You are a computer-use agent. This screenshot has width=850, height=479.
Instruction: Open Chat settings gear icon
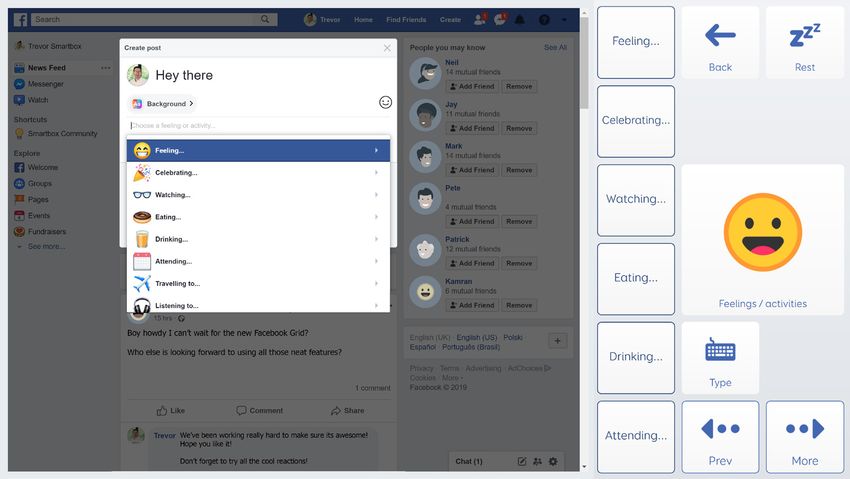(553, 462)
